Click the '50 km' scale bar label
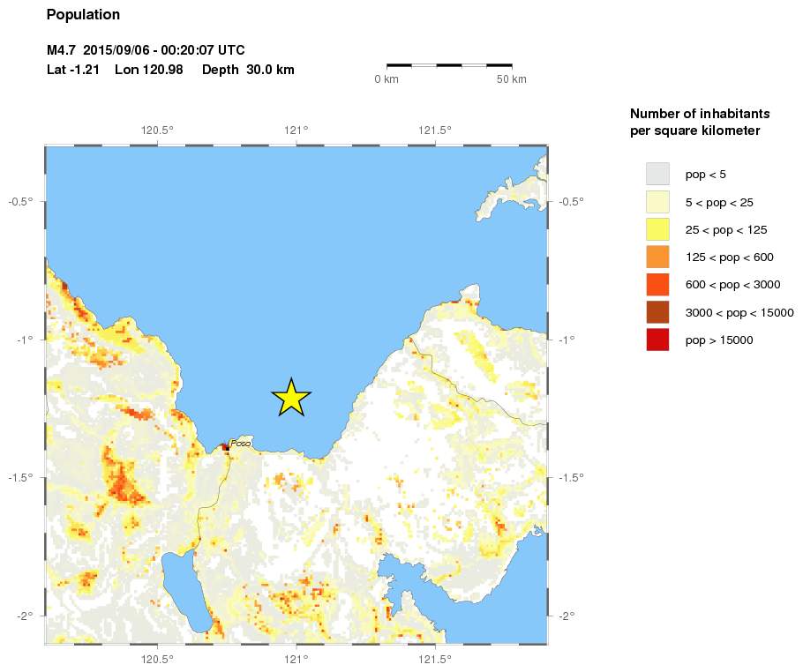Screen dimensions: 803x672 (512, 79)
